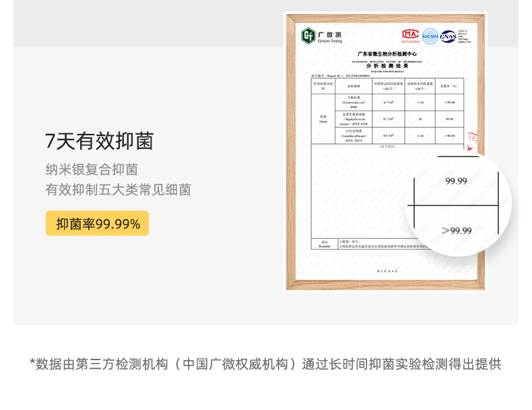Screen dimensions: 532x410
Task: Click the blue ilac-MRA globe emblem
Action: [x=430, y=36]
